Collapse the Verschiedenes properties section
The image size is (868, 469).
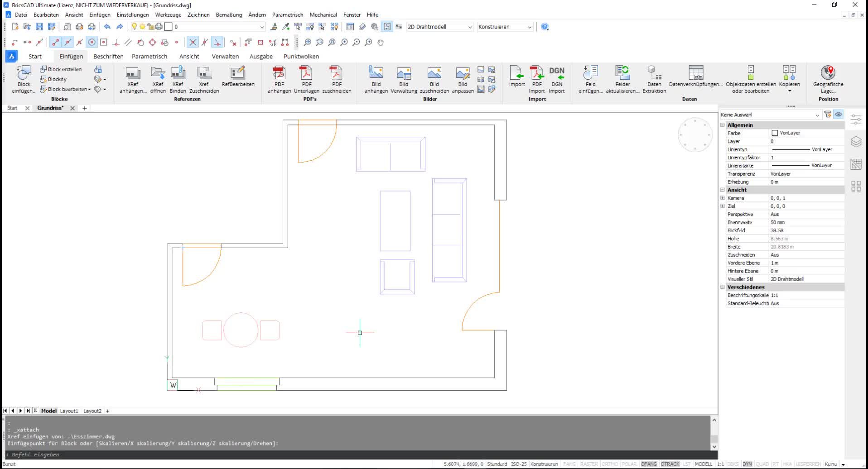723,287
